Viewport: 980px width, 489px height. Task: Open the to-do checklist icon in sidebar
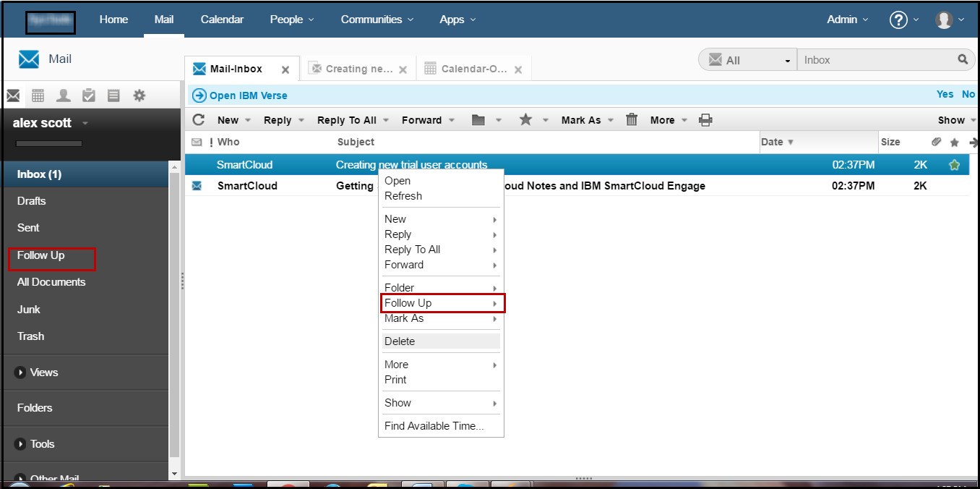coord(89,95)
